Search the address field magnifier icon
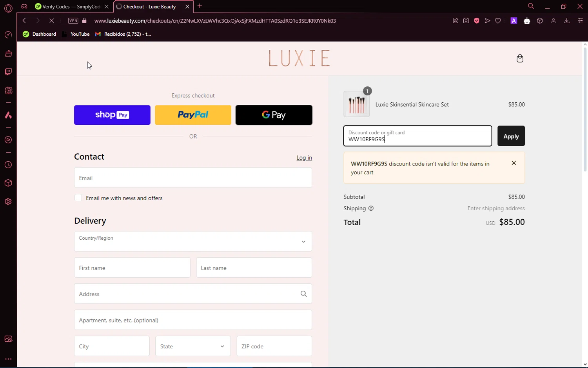 point(303,294)
